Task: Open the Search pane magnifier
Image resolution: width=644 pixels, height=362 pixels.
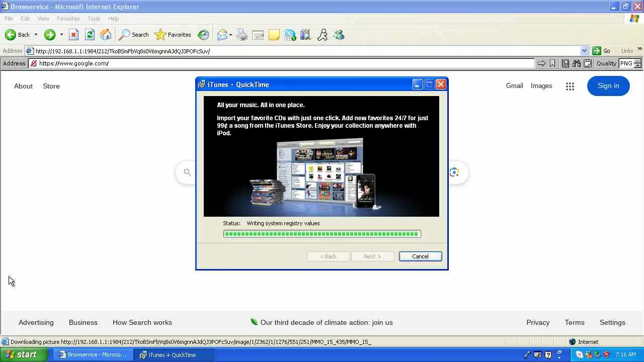Action: (124, 35)
